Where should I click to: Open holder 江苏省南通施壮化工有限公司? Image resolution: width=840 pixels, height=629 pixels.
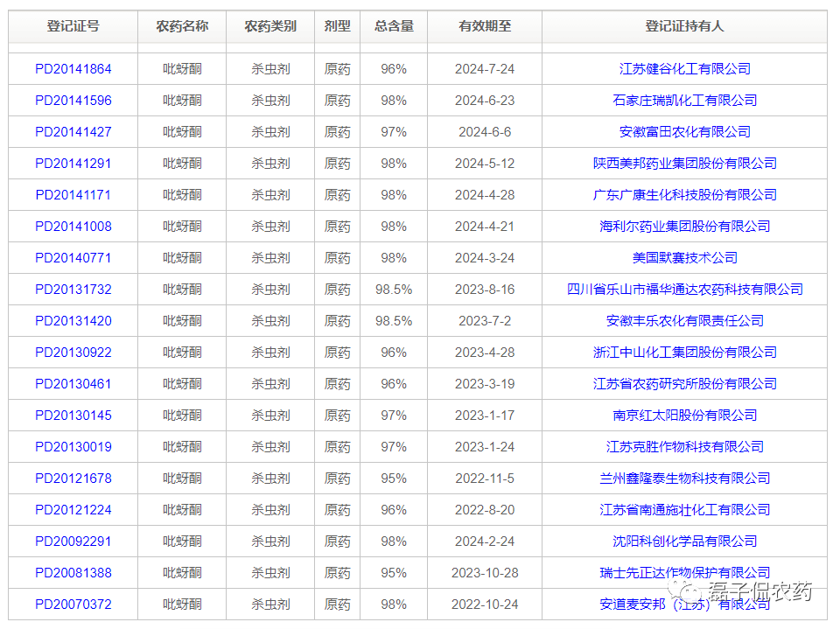(x=684, y=510)
